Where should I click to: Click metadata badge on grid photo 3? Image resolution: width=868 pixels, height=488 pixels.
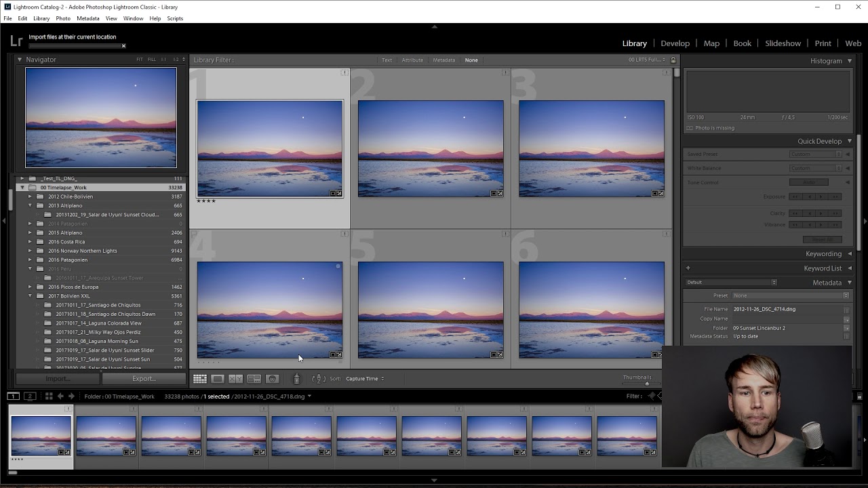point(656,193)
